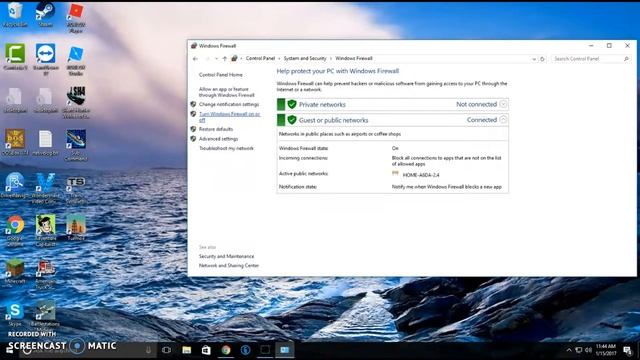Screen dimensions: 640x360
Task: Click Control Panel in the breadcrumb
Action: (260, 58)
